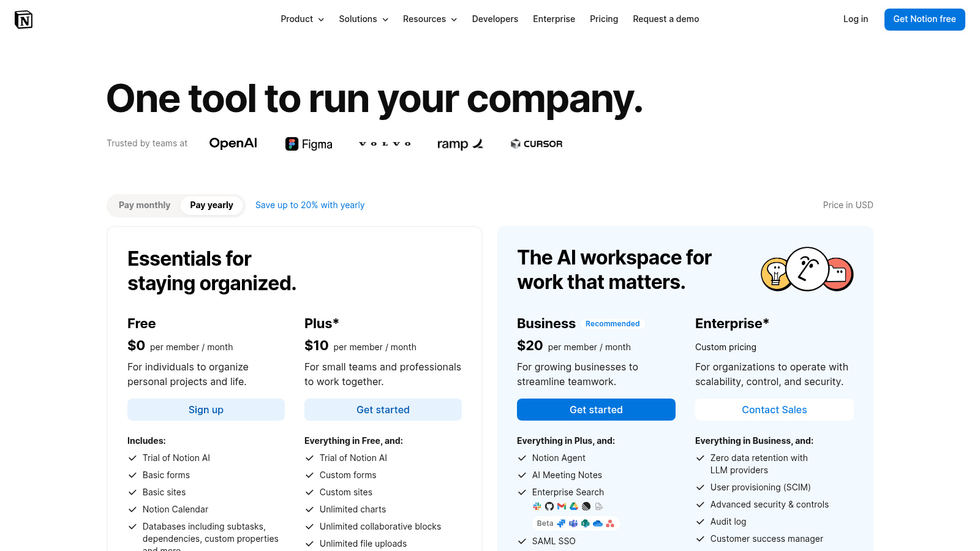Switch billing to Pay monthly
Image resolution: width=980 pixels, height=551 pixels.
tap(145, 205)
